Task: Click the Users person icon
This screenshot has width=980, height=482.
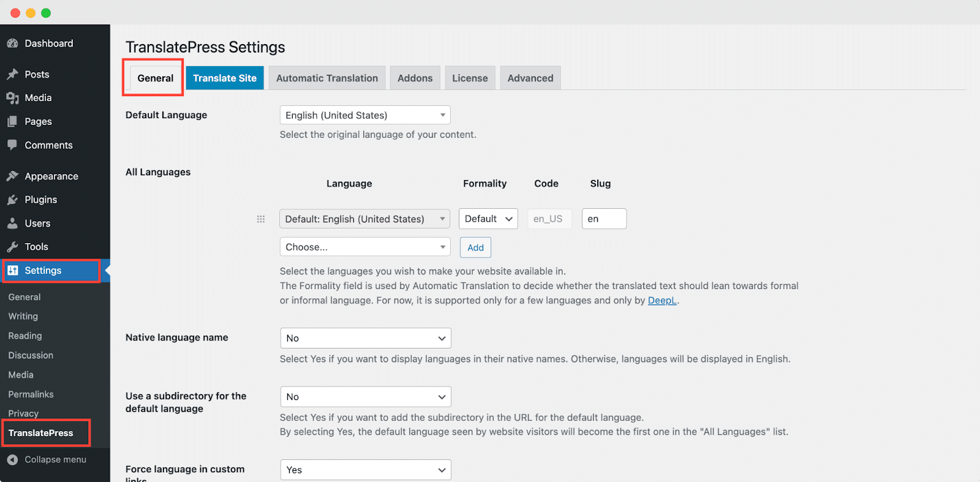Action: point(12,223)
